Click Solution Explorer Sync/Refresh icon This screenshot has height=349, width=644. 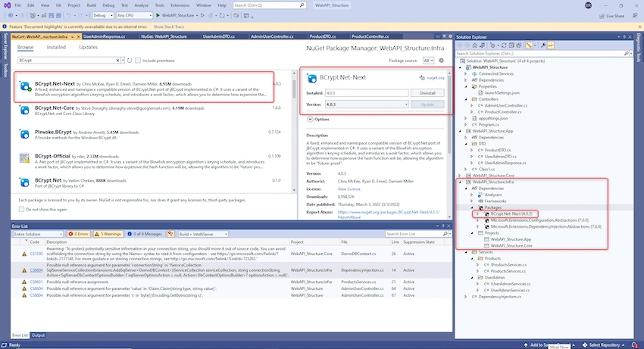(x=504, y=45)
